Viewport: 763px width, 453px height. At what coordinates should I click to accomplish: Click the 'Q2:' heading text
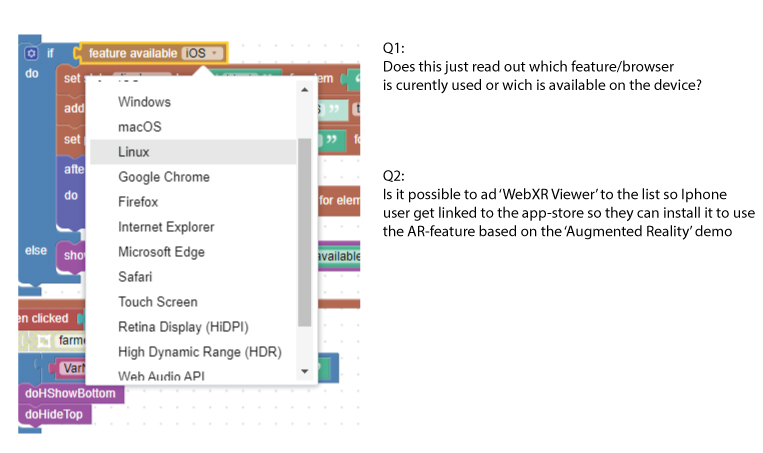pos(393,176)
